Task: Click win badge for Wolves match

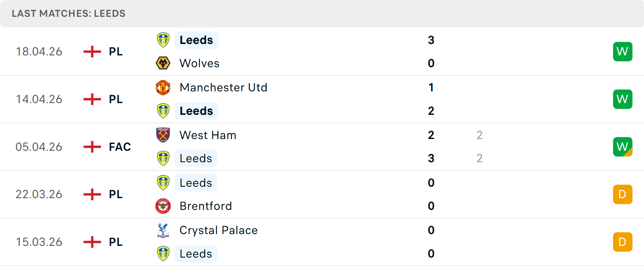Action: coord(623,52)
